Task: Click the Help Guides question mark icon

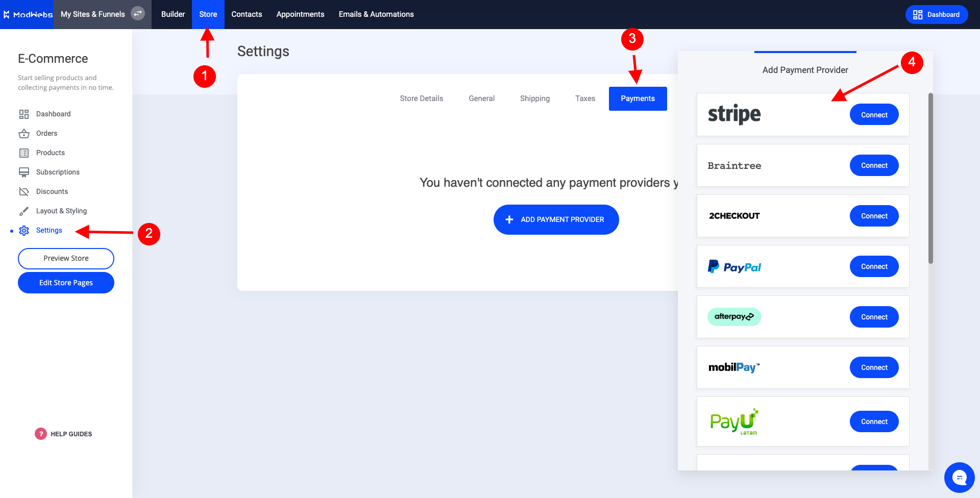Action: (x=41, y=434)
